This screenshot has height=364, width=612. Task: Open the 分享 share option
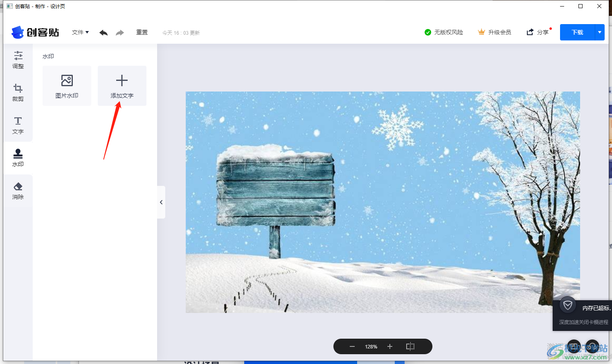[x=538, y=32]
